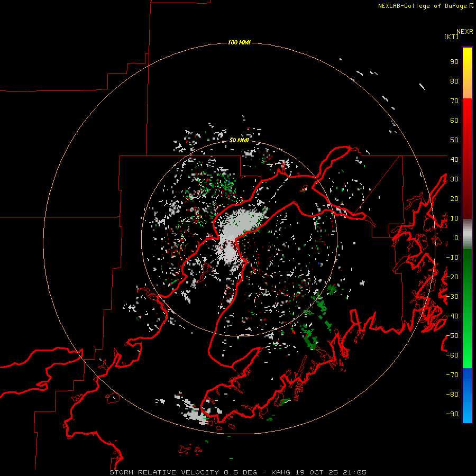This screenshot has height=476, width=476.
Task: Click the 100 NMI range ring label
Action: (x=239, y=42)
